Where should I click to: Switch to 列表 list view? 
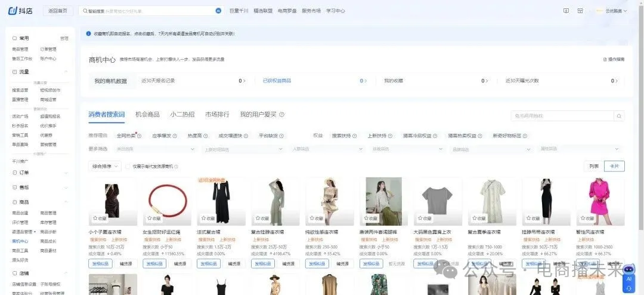pyautogui.click(x=593, y=166)
